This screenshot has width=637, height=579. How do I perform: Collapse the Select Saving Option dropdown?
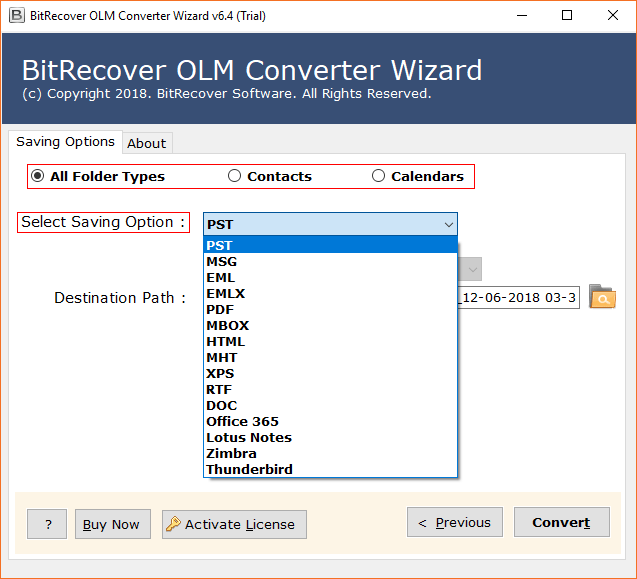448,224
